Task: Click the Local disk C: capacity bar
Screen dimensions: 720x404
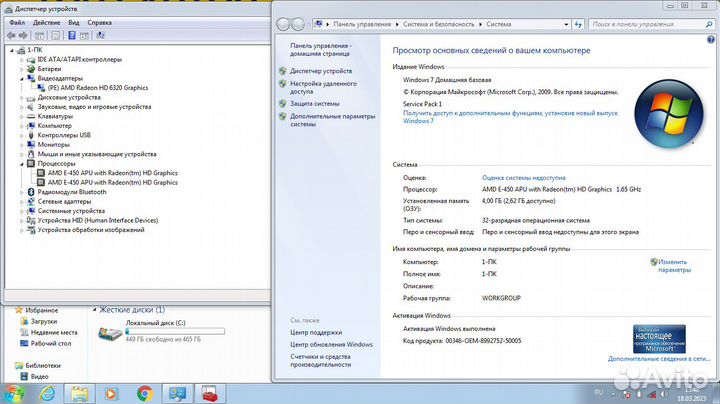Action: [x=175, y=331]
